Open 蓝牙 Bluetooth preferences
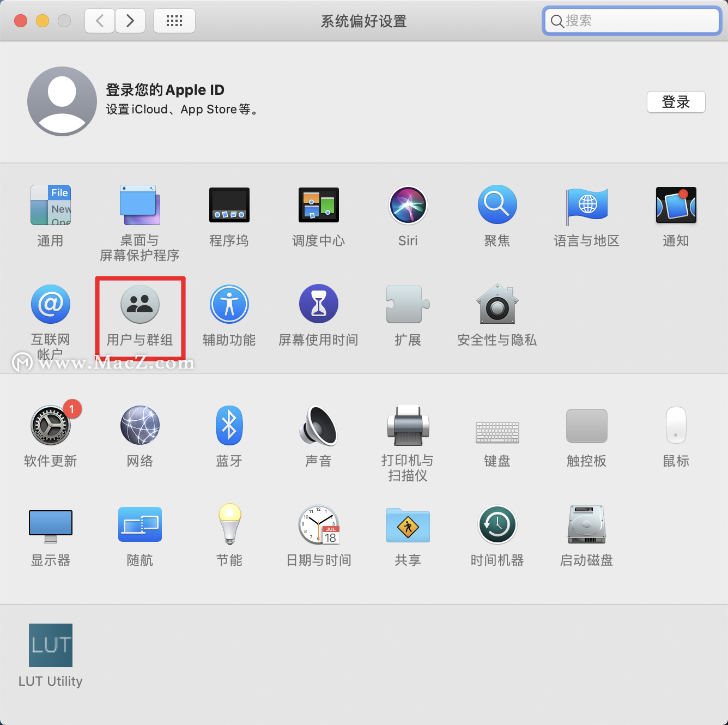The image size is (728, 725). (229, 425)
